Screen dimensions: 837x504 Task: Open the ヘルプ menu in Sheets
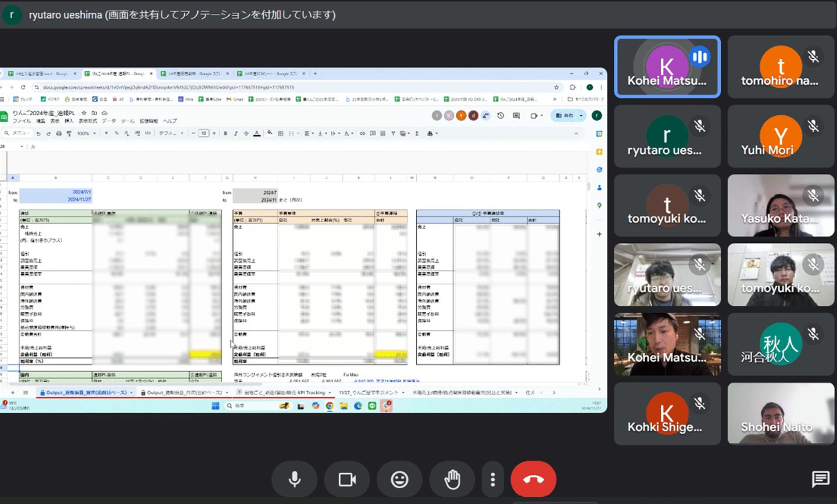click(170, 121)
